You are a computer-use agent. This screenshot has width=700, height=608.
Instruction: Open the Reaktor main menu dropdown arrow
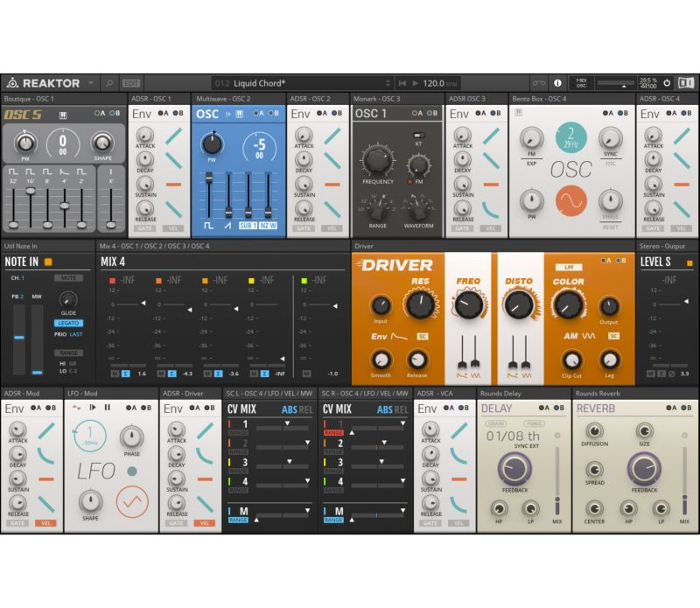tap(91, 83)
